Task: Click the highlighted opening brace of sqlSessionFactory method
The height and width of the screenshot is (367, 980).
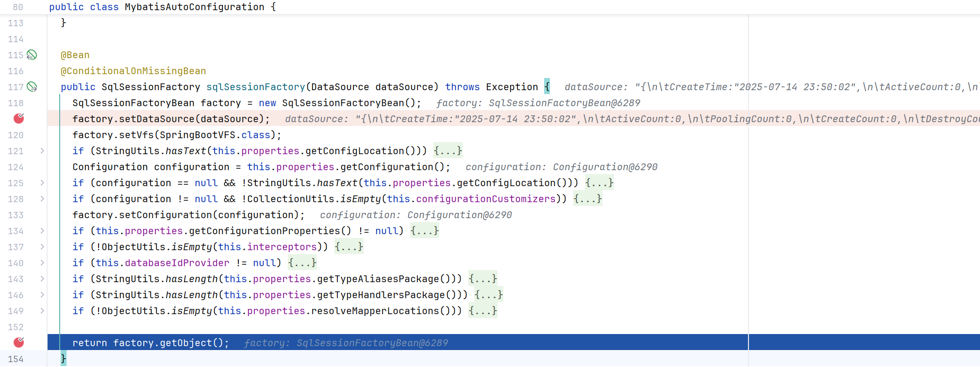Action: 547,87
